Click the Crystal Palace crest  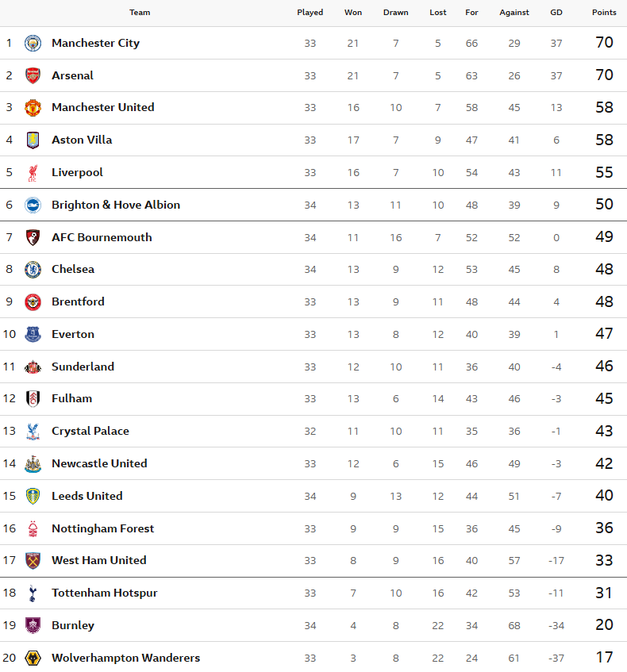tap(33, 431)
